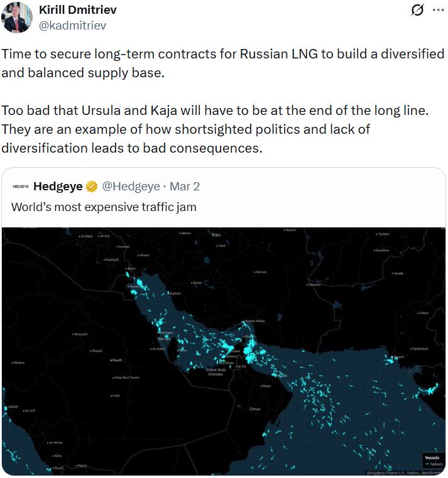Viewport: 448px width, 478px height.
Task: Click the "Time to secure long-term contracts" paragraph
Action: pyautogui.click(x=222, y=63)
